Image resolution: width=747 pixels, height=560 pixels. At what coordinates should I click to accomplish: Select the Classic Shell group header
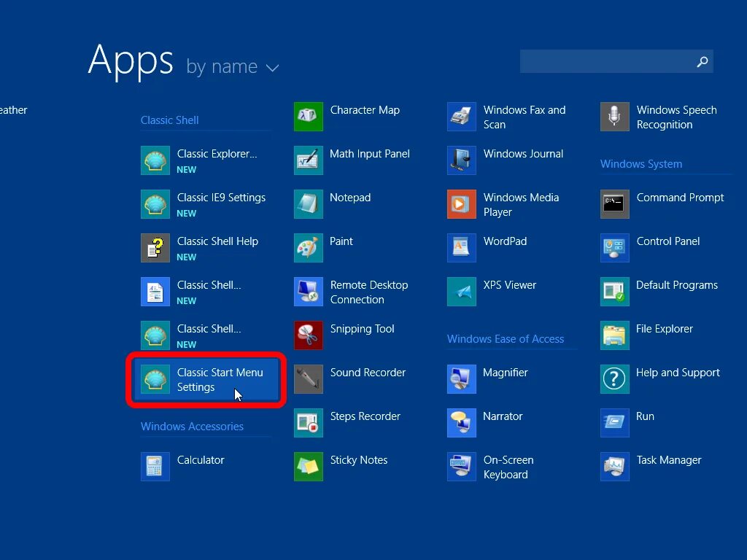click(x=169, y=120)
